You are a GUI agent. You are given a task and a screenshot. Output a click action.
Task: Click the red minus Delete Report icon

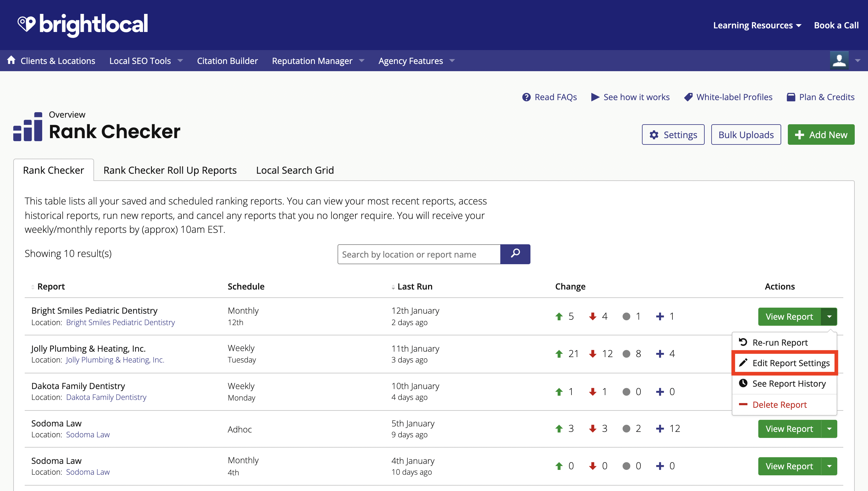pyautogui.click(x=743, y=404)
